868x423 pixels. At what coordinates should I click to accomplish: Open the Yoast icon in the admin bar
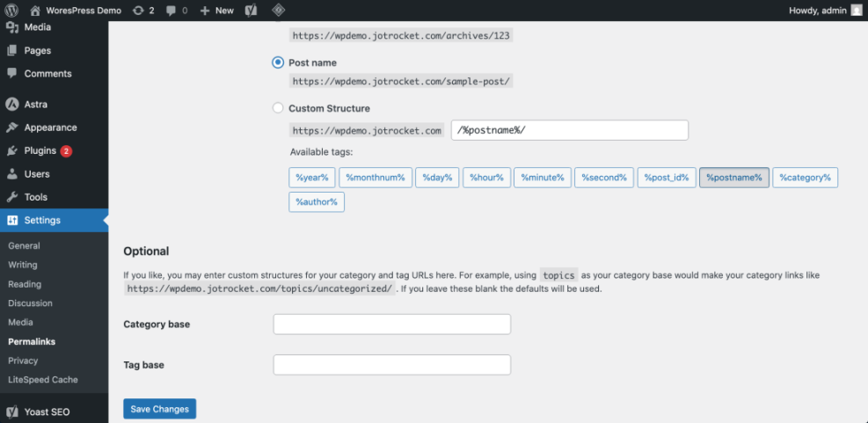(251, 10)
